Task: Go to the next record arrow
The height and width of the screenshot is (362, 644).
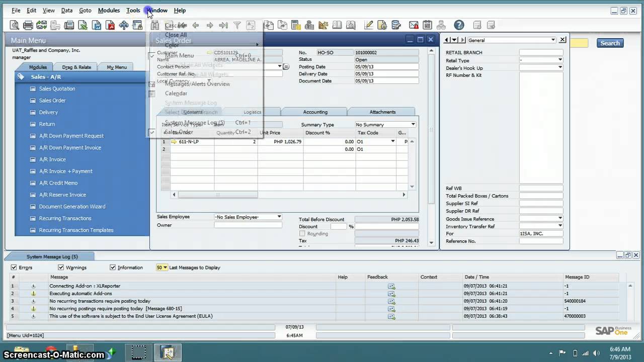Action: (210, 25)
